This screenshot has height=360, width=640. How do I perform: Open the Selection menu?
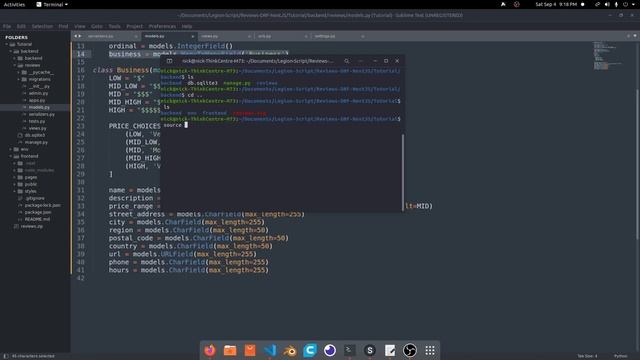click(42, 26)
